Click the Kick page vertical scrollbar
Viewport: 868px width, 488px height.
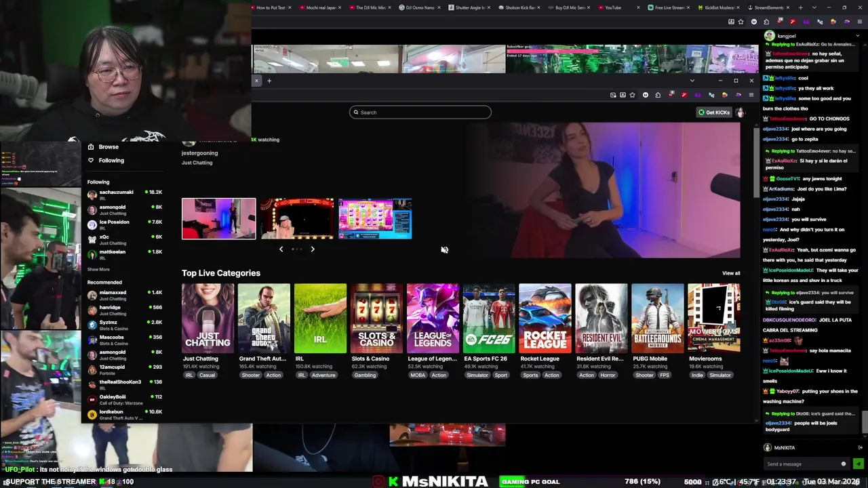click(757, 163)
